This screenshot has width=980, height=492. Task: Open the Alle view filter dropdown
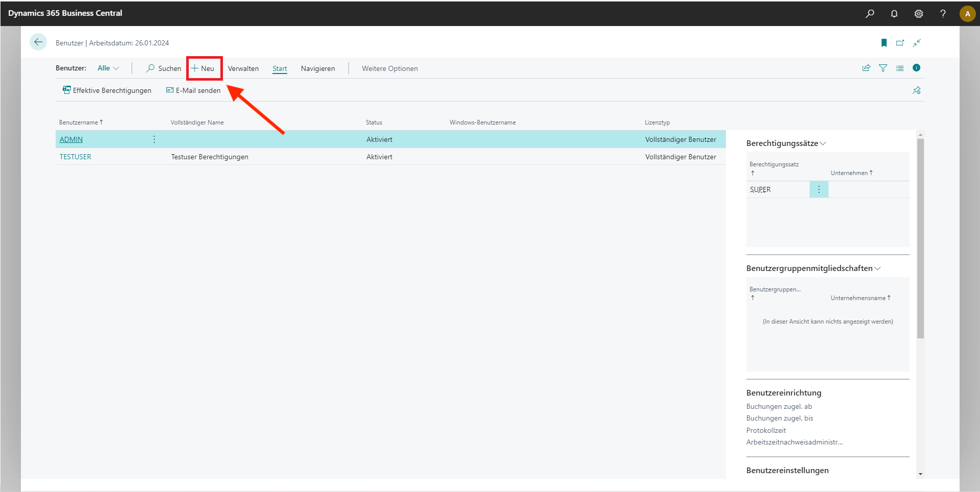click(x=108, y=68)
